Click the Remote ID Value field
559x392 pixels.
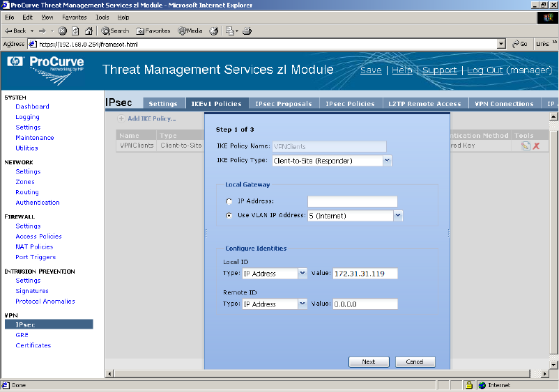coord(365,304)
